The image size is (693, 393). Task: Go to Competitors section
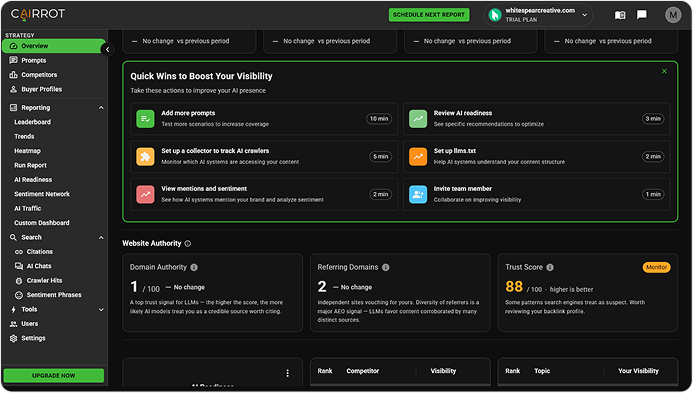coord(39,75)
